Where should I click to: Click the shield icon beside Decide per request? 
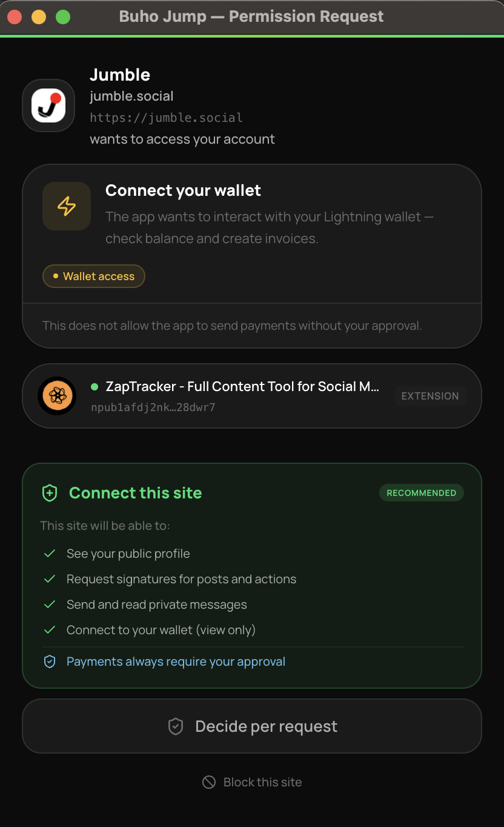tap(176, 726)
